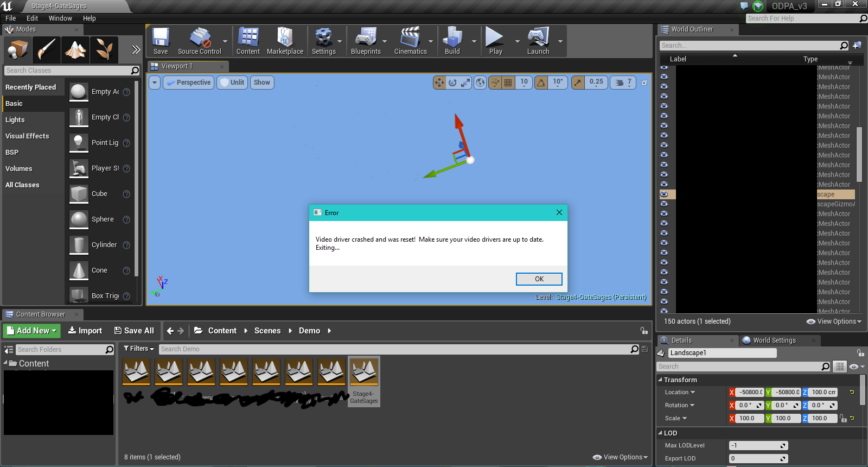The image size is (868, 467).
Task: Toggle visibility eye of the scapeGizmoA row
Action: 664,204
